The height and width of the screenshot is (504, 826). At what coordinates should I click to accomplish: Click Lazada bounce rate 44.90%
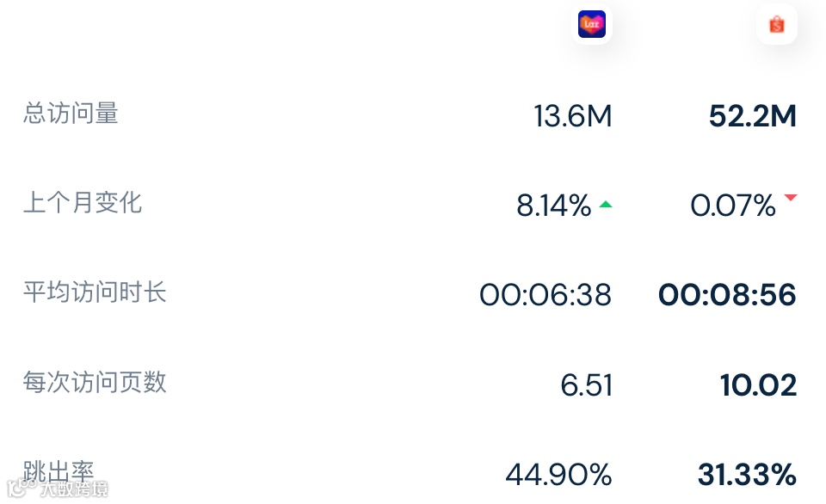click(559, 475)
